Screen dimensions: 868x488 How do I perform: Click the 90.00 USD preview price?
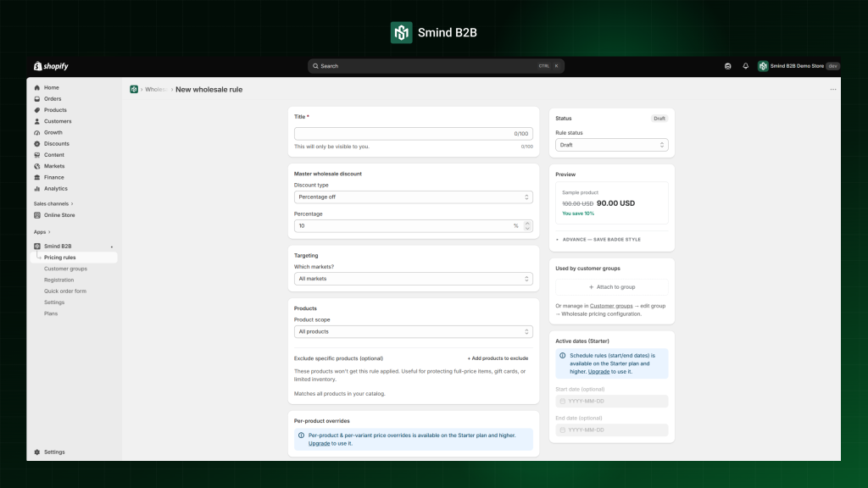(x=615, y=203)
